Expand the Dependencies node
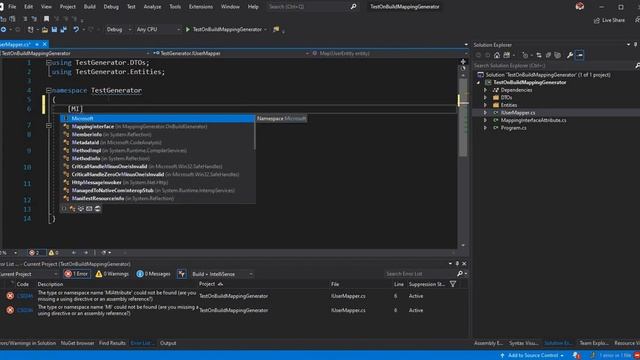Image resolution: width=640 pixels, height=360 pixels. click(485, 90)
